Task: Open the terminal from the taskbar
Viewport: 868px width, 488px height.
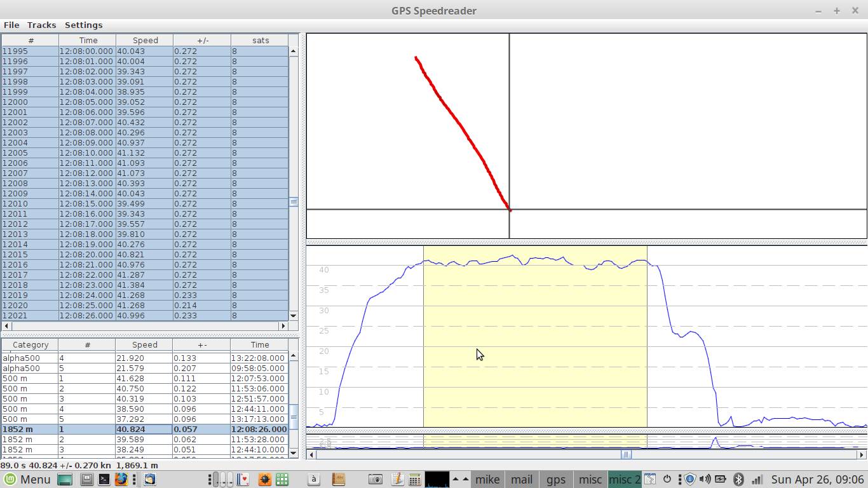Action: (104, 480)
